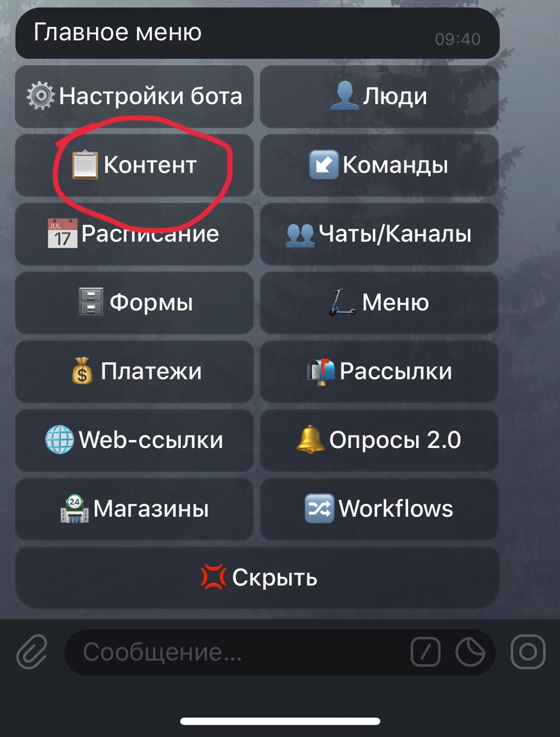Open the Команды button
This screenshot has height=737, width=560.
tap(379, 165)
